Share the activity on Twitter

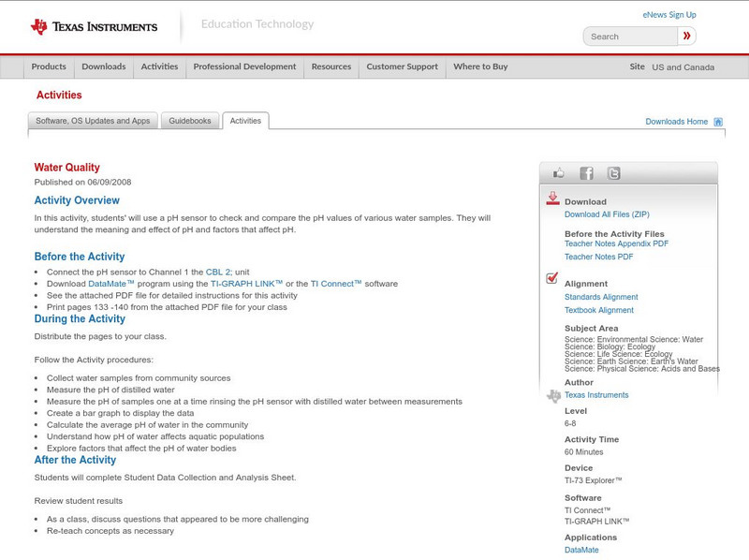tap(614, 172)
